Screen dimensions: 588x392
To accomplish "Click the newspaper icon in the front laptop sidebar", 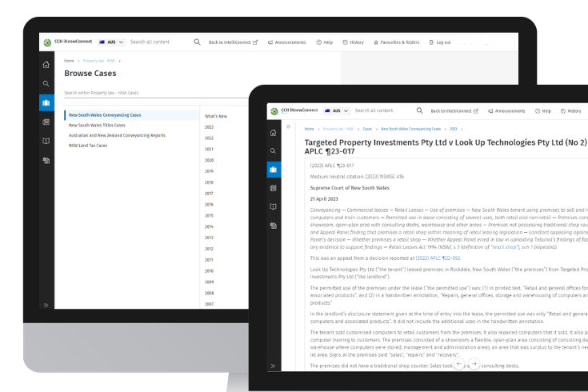I will pyautogui.click(x=274, y=188).
